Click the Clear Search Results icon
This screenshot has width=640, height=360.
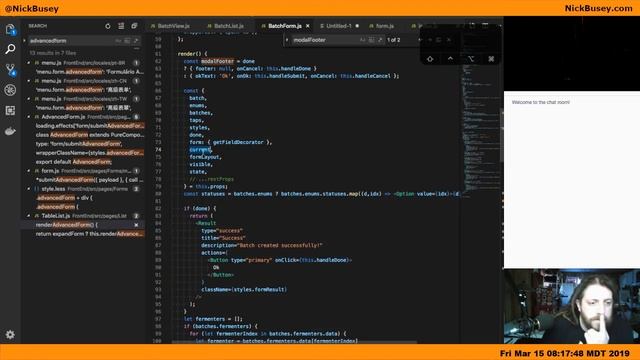point(121,26)
